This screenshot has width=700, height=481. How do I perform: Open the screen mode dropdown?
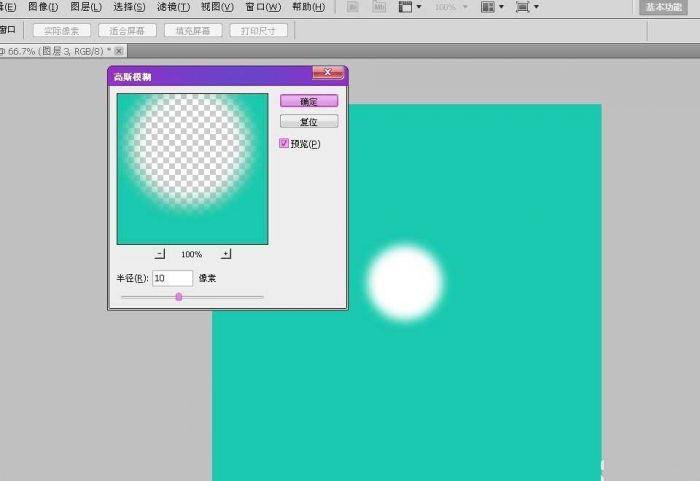(x=527, y=7)
